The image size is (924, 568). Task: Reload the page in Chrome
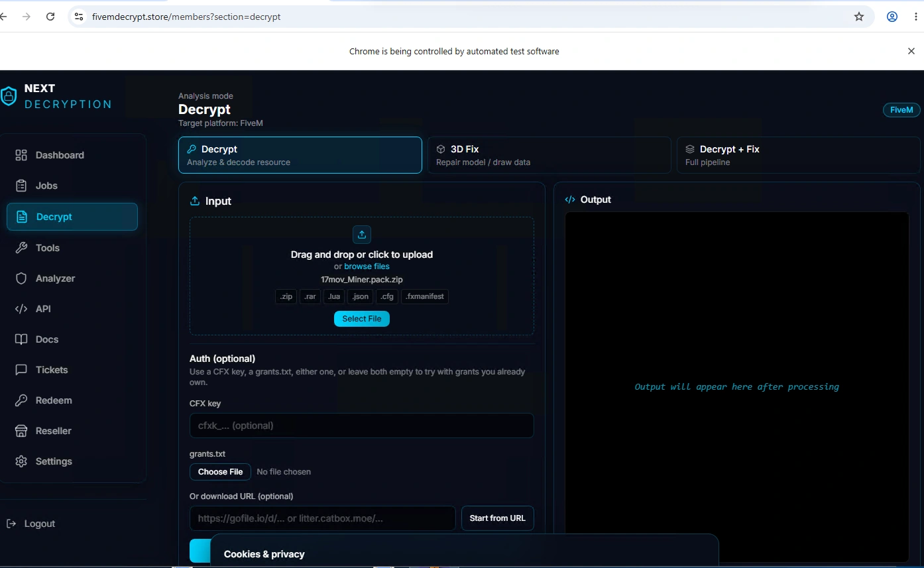click(50, 17)
